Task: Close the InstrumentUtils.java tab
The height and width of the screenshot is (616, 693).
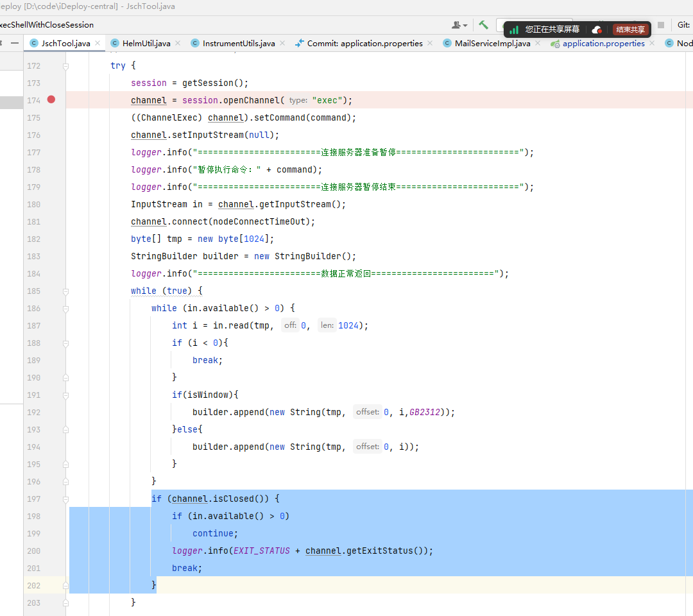Action: pos(282,43)
